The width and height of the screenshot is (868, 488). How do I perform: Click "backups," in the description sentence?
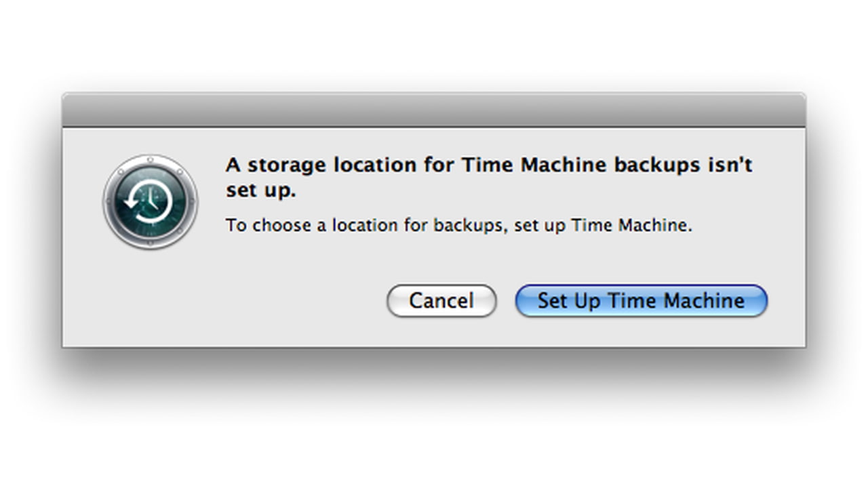tap(471, 225)
